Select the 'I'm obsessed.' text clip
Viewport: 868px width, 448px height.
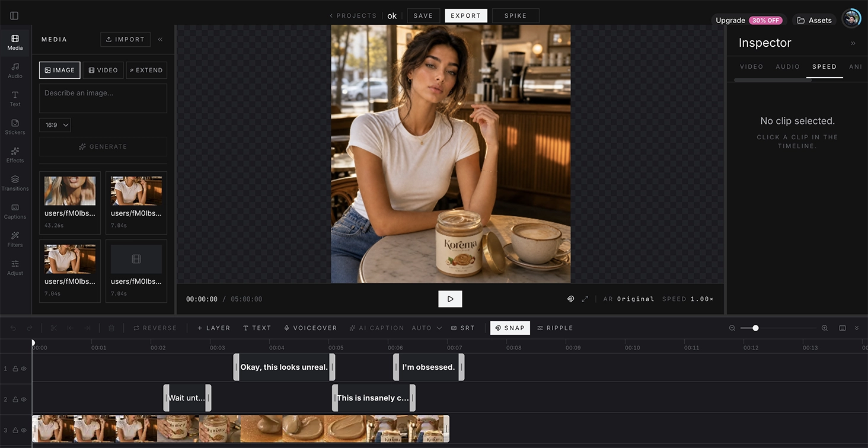(429, 367)
